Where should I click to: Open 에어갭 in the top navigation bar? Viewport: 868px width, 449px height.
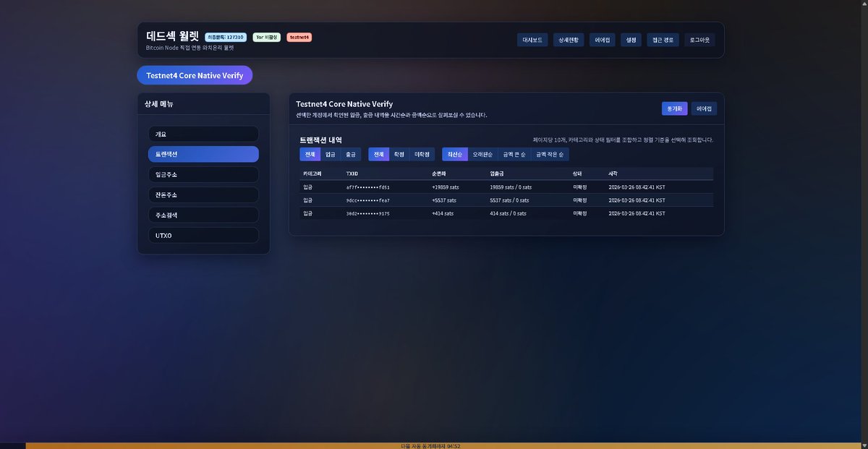click(x=602, y=40)
